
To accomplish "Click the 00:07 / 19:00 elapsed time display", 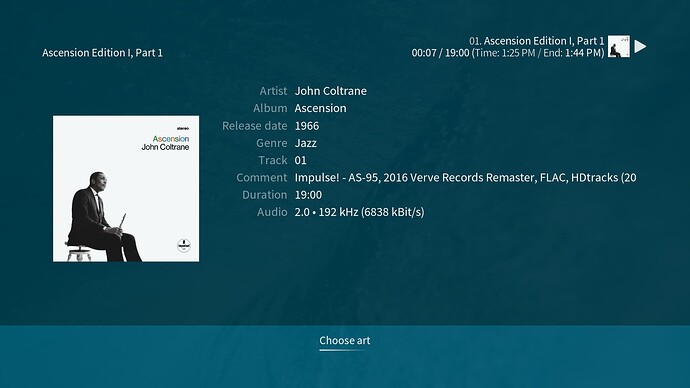I will pos(440,53).
